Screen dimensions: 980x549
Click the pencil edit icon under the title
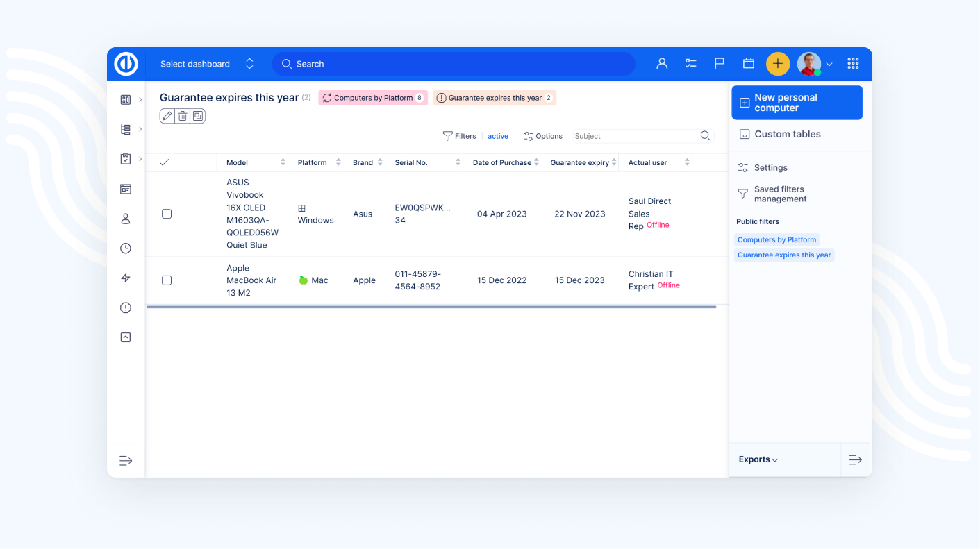coord(167,117)
